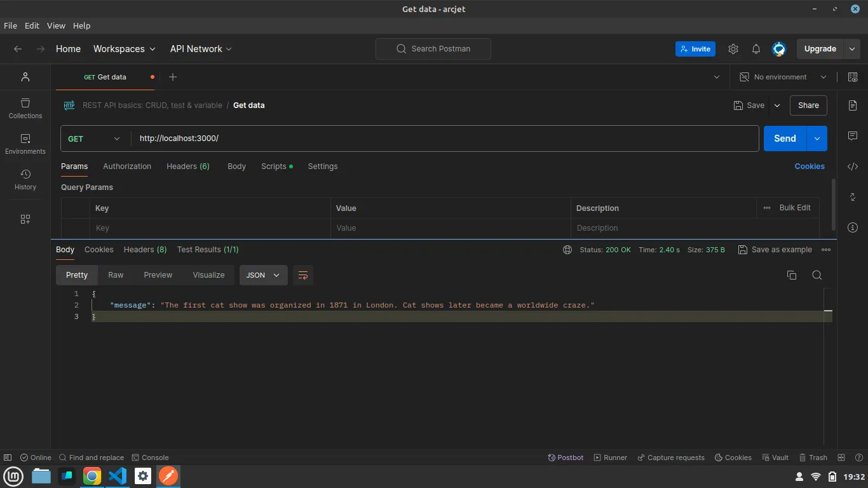The width and height of the screenshot is (868, 488).
Task: Expand the JSON format dropdown
Action: coord(263,275)
